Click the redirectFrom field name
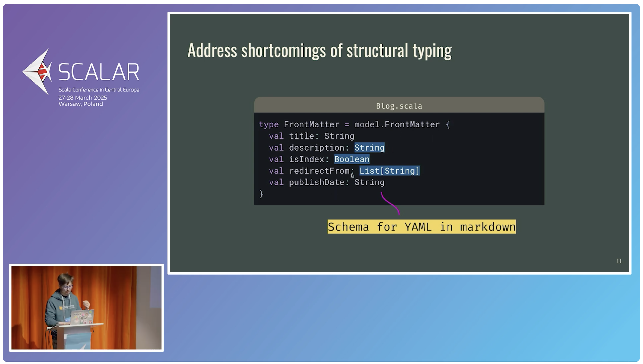This screenshot has width=643, height=364. point(319,171)
